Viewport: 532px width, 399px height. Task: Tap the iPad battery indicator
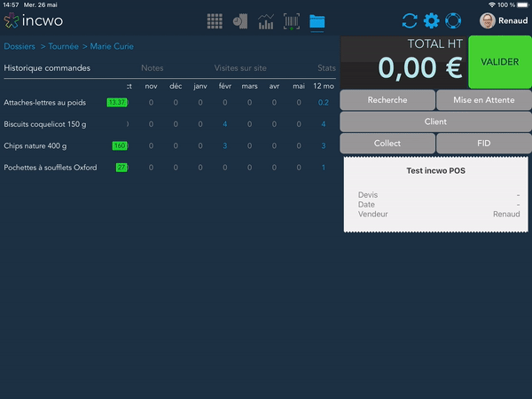[x=523, y=4]
